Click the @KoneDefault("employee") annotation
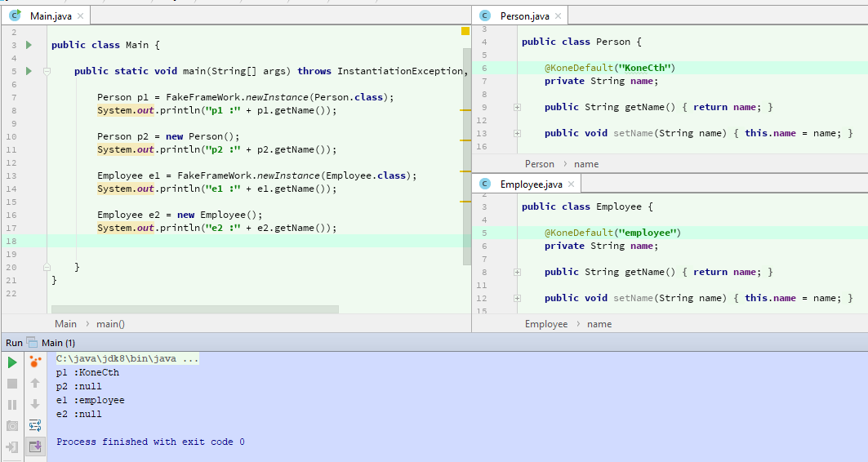This screenshot has height=462, width=868. (x=612, y=233)
